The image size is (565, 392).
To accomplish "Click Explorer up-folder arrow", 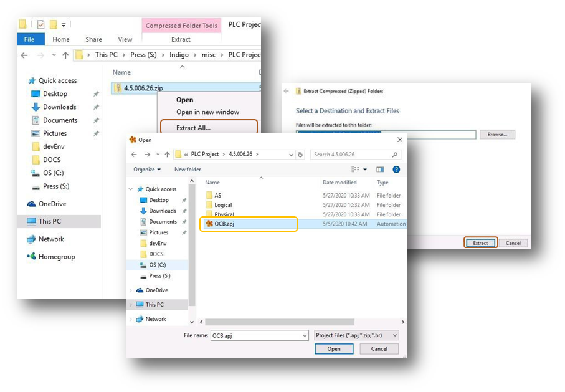I will [65, 55].
